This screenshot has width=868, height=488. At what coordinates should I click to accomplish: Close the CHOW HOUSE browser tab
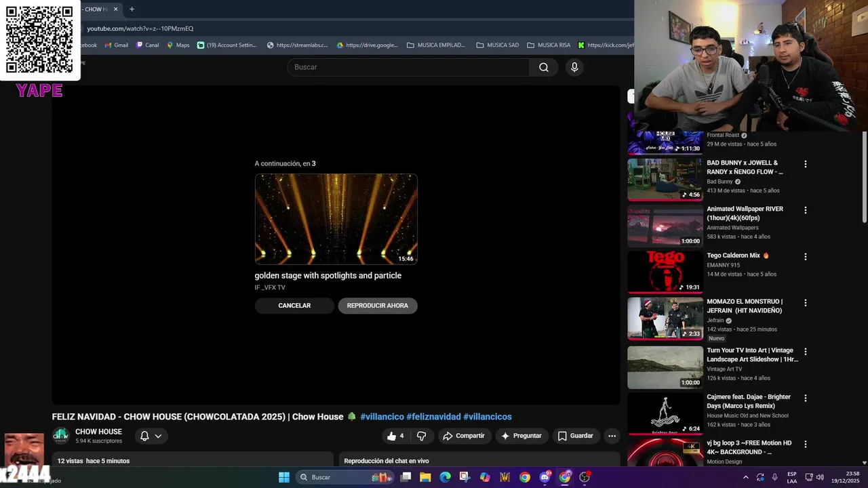coord(115,9)
